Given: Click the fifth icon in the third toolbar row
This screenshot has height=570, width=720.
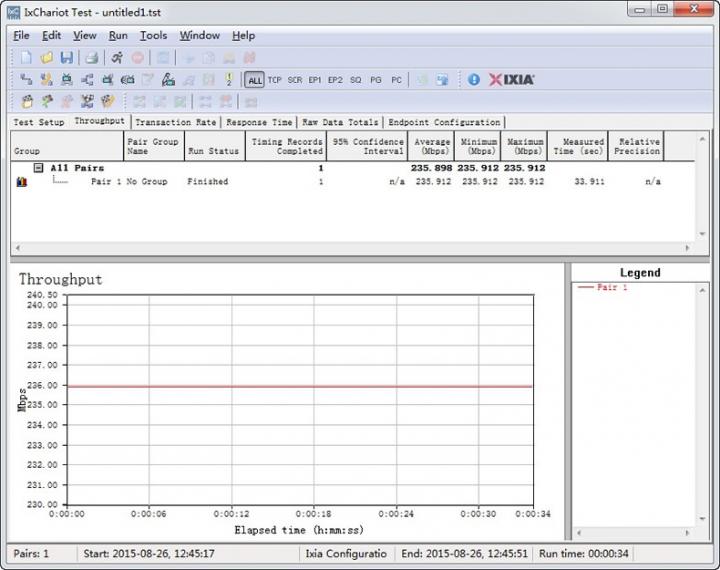Looking at the screenshot, I should (107, 101).
